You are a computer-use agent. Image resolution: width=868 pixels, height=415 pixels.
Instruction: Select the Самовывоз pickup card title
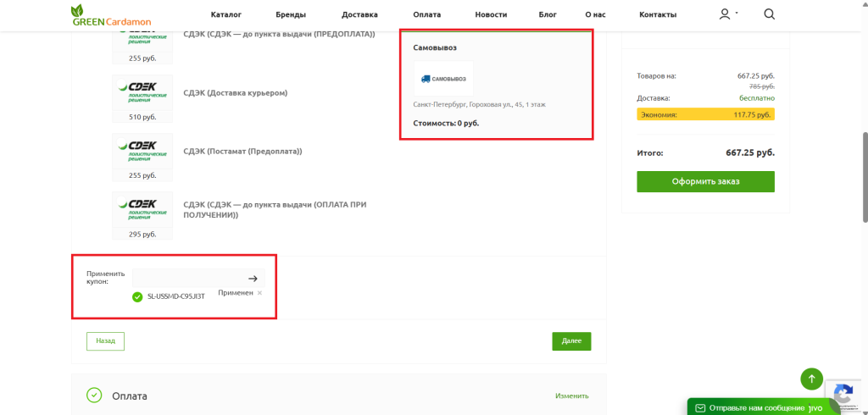tap(435, 47)
